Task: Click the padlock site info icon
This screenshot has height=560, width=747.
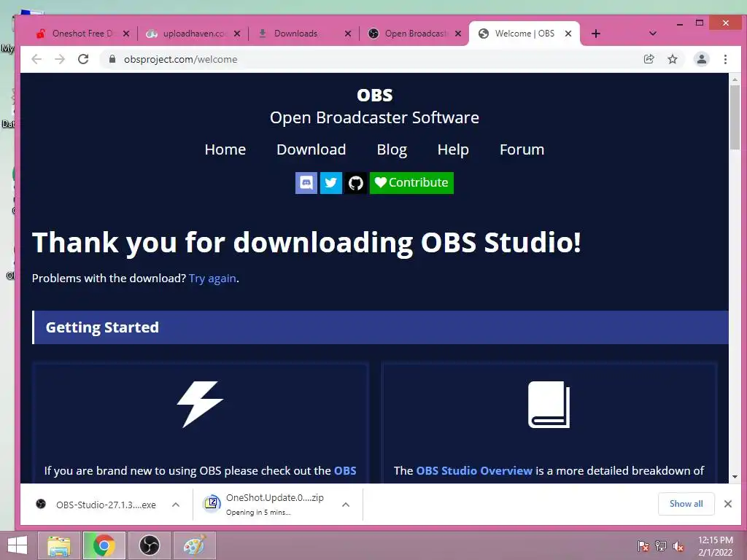Action: click(x=112, y=59)
